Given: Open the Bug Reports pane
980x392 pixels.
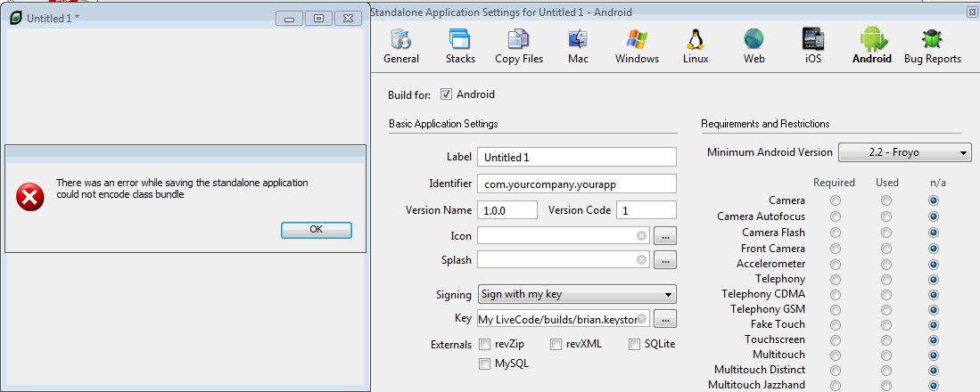Looking at the screenshot, I should [x=933, y=46].
